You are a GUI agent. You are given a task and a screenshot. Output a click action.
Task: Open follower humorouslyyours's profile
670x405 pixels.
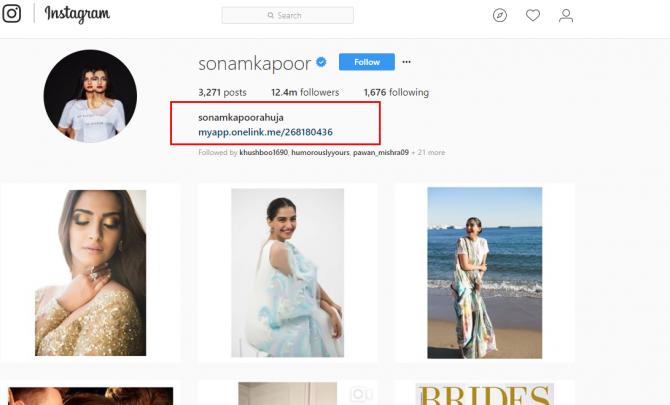coord(320,153)
